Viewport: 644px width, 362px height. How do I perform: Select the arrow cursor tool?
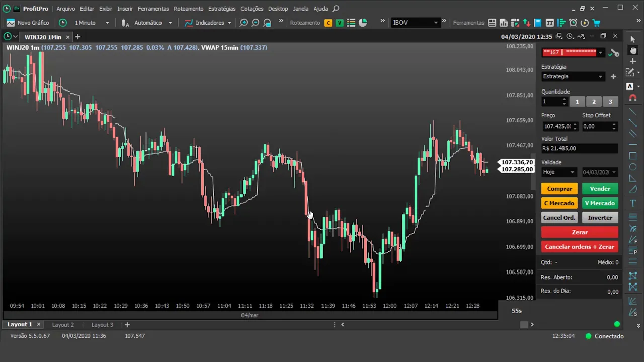coord(633,39)
